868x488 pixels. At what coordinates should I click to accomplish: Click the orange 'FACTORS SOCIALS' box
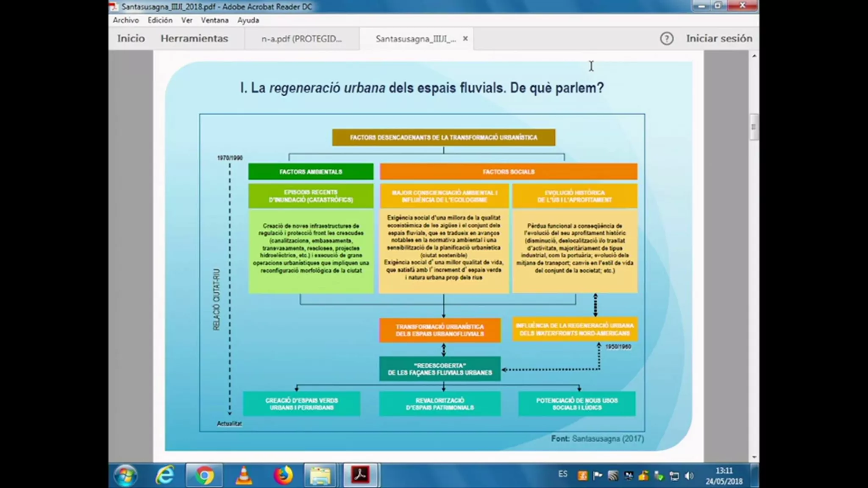tap(509, 172)
